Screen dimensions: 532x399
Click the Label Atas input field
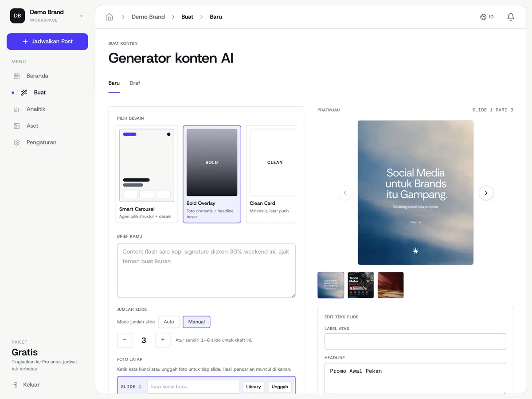415,341
